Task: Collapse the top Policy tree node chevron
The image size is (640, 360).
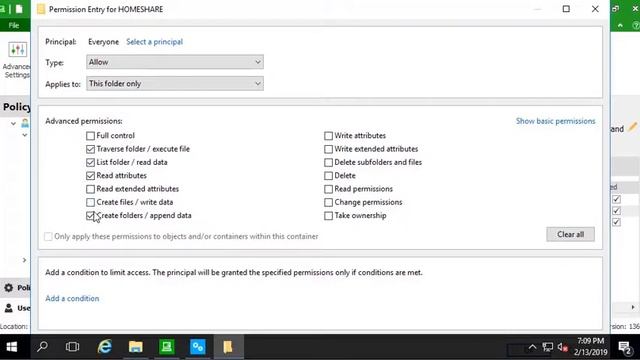Action: coord(13,123)
